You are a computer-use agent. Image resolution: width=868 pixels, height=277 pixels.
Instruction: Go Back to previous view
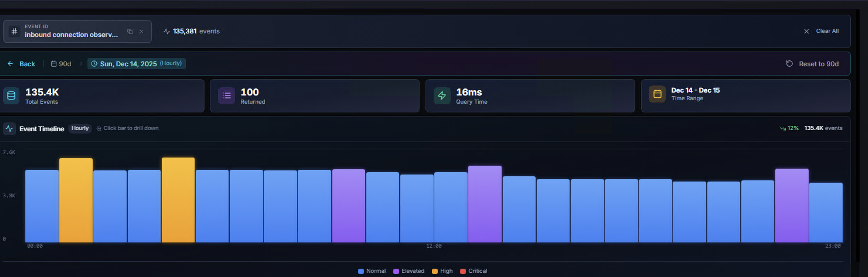click(22, 64)
